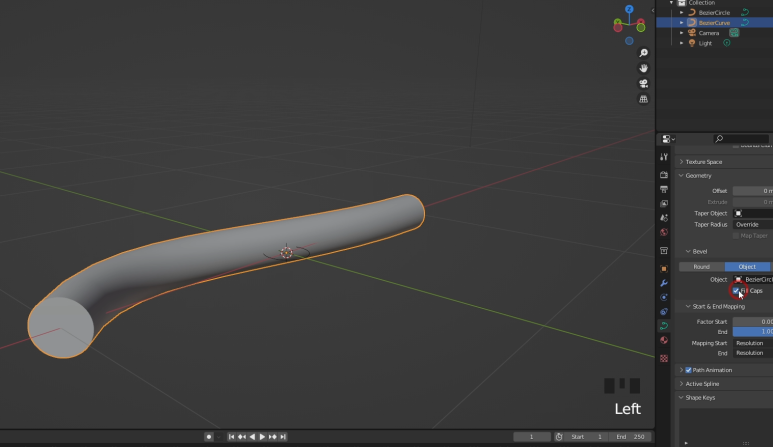Open the Tool properties tab
The width and height of the screenshot is (773, 447).
pos(664,157)
